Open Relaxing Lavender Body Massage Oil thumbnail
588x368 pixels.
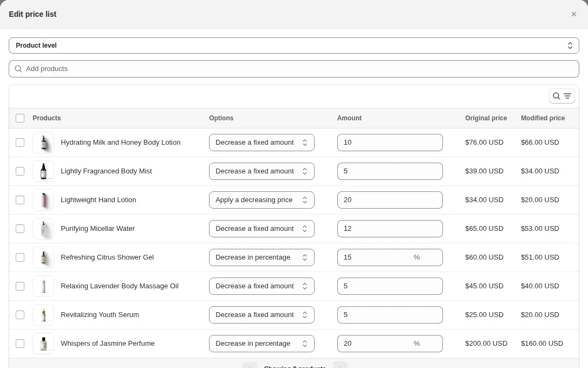coord(43,286)
